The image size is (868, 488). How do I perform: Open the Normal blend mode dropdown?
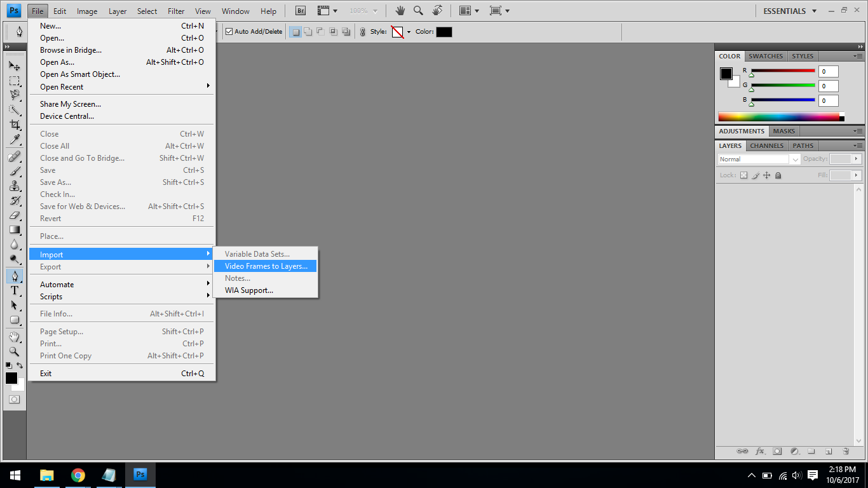click(759, 159)
